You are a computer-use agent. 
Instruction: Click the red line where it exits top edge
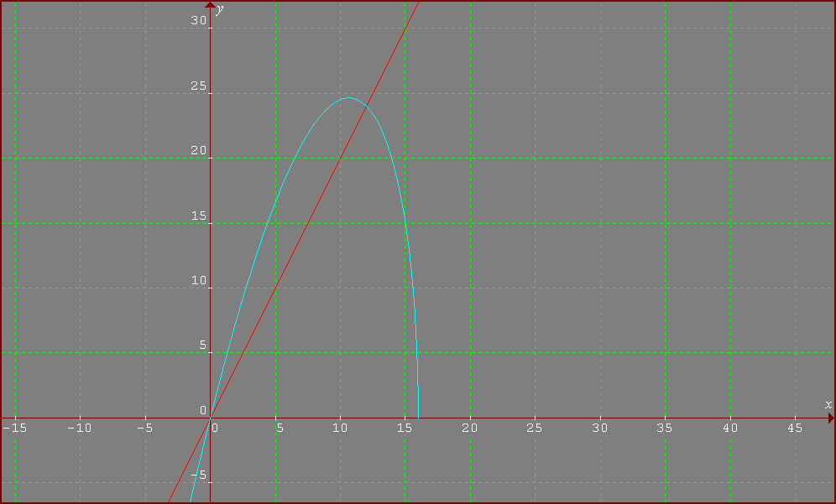pos(417,3)
